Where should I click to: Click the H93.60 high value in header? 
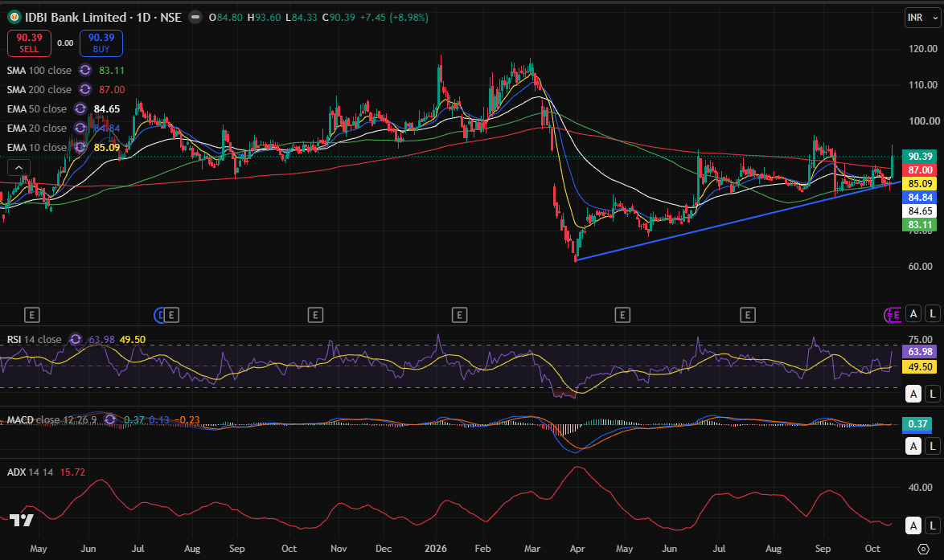coord(264,18)
